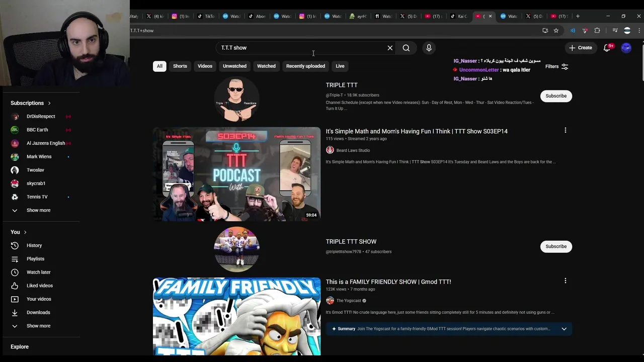Click the install app icon in the address bar
The height and width of the screenshot is (362, 644).
pos(545,31)
